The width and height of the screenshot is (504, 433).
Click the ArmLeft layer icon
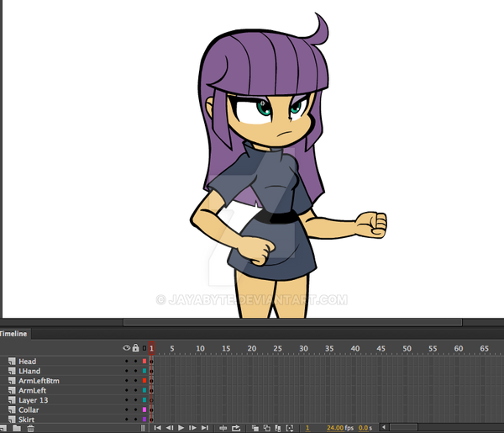(x=12, y=390)
